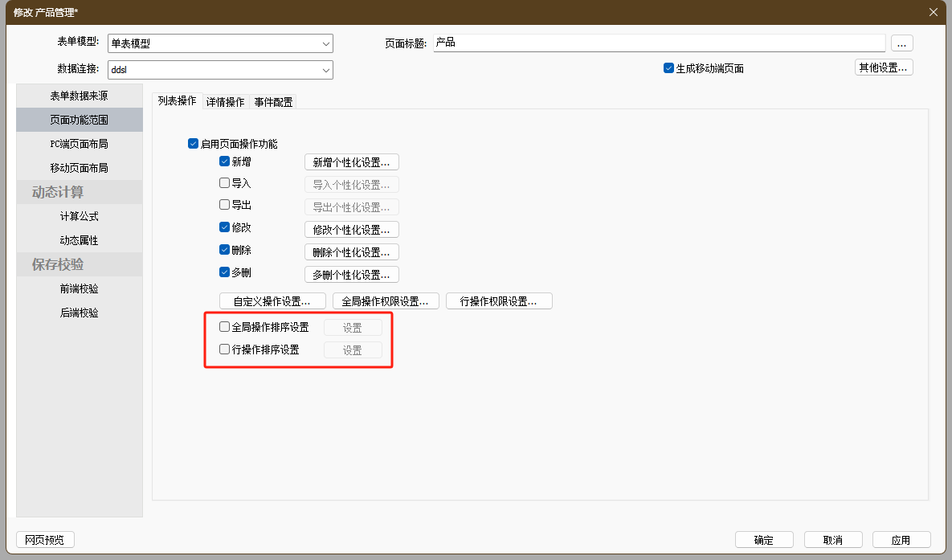
Task: Enable the 全局操作排序设置 checkbox
Action: pyautogui.click(x=225, y=327)
